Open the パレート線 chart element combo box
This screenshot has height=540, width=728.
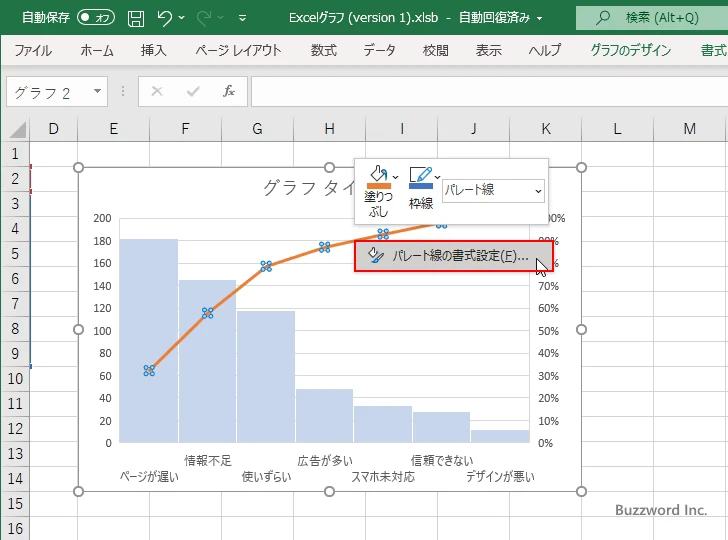[493, 190]
